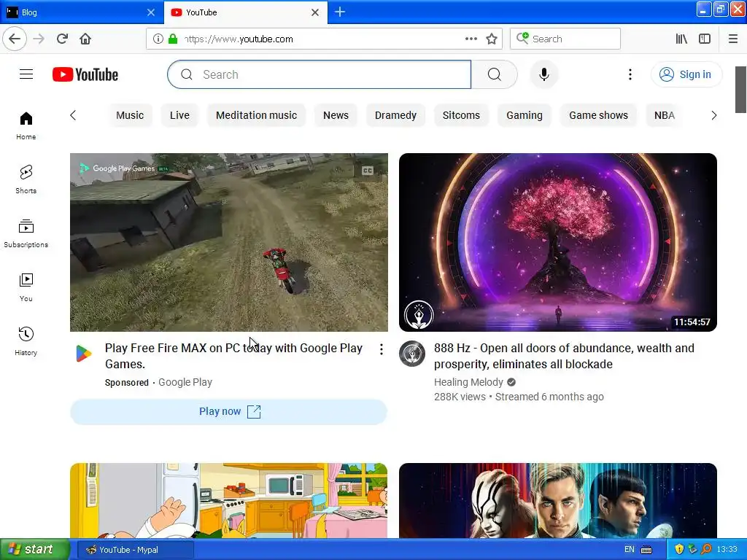
Task: Click the YouTube logo
Action: (85, 75)
